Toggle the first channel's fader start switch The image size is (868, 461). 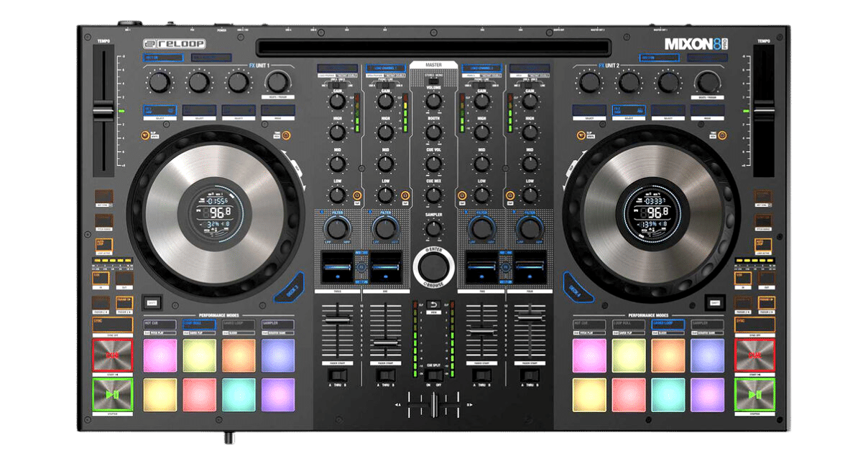tap(337, 374)
